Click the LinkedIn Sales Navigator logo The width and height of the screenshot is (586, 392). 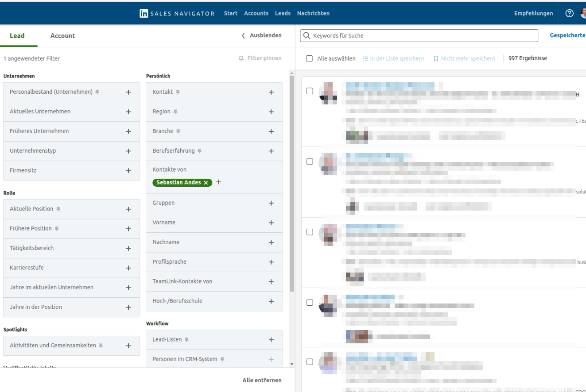coord(177,13)
